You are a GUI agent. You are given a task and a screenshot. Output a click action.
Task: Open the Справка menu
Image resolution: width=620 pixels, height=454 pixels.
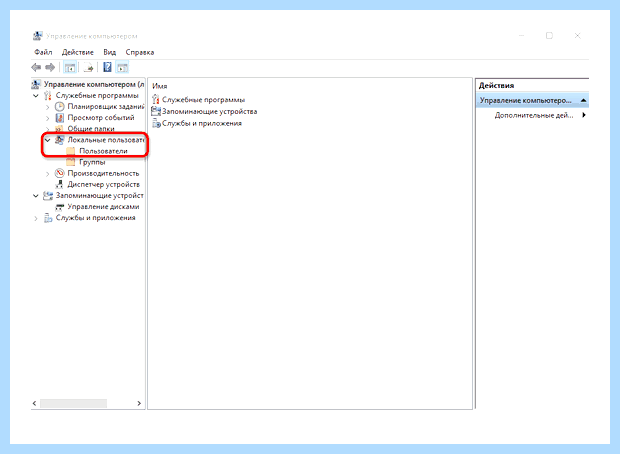(x=140, y=52)
